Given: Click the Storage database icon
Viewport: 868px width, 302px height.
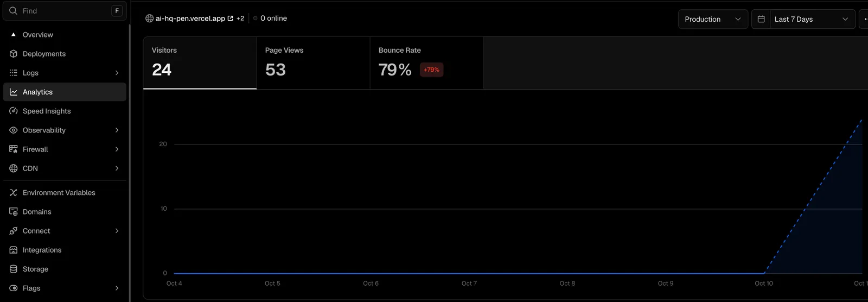Looking at the screenshot, I should click(x=14, y=269).
